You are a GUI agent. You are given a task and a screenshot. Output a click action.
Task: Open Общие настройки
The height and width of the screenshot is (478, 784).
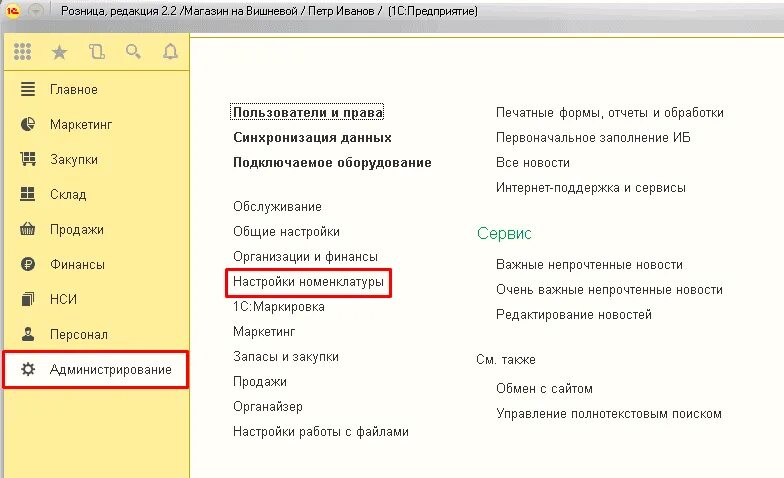[x=286, y=232]
